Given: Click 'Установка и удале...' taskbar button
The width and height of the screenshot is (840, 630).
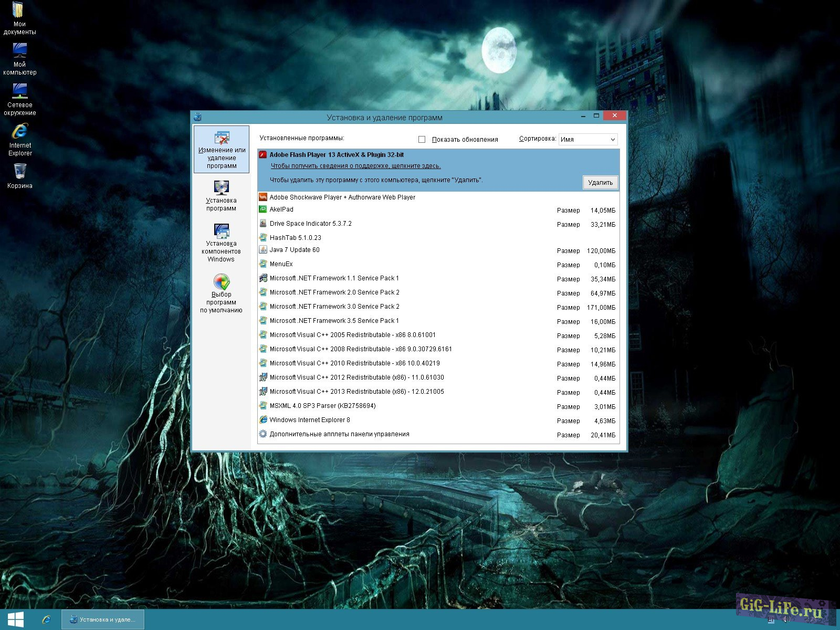Looking at the screenshot, I should (103, 619).
